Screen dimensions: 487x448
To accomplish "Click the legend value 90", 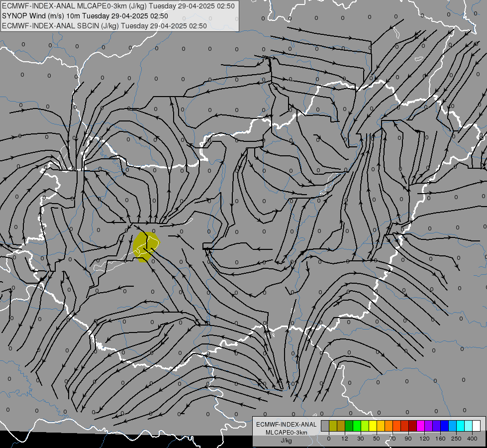I will (408, 439).
